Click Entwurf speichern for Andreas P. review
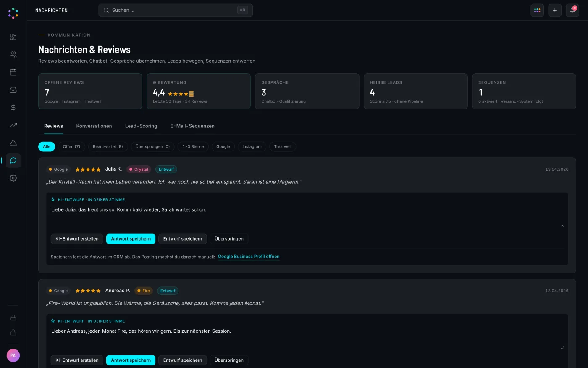This screenshot has height=368, width=588. pos(183,360)
